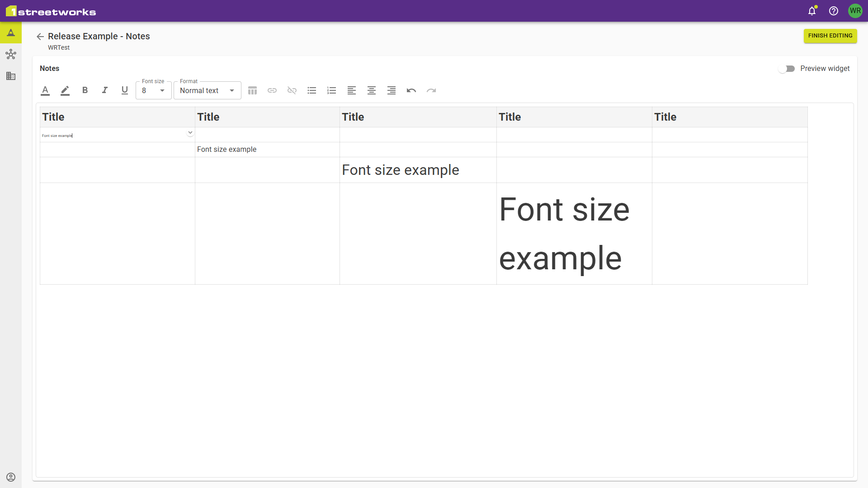Click the 'Preview widget' label
This screenshot has width=868, height=488.
point(825,69)
